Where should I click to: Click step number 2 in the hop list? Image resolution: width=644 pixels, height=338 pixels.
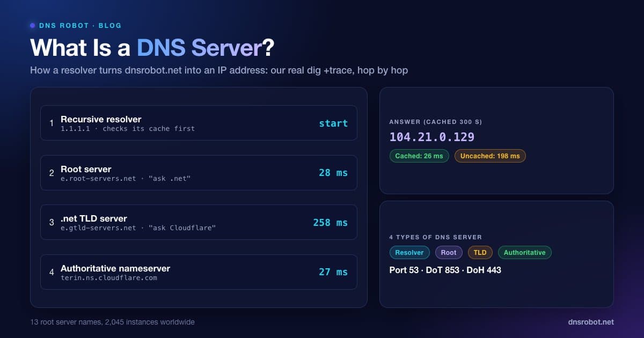tap(52, 173)
